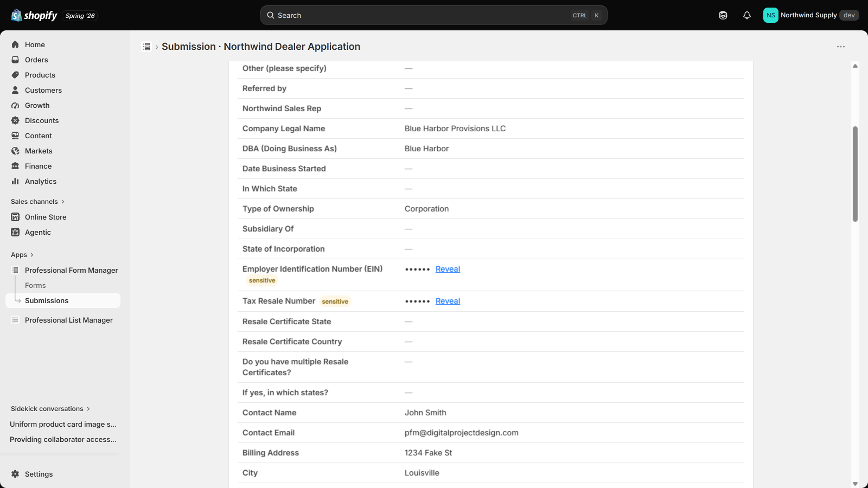Screen dimensions: 868x488
Task: Click the Orders icon in sidebar
Action: (x=15, y=60)
